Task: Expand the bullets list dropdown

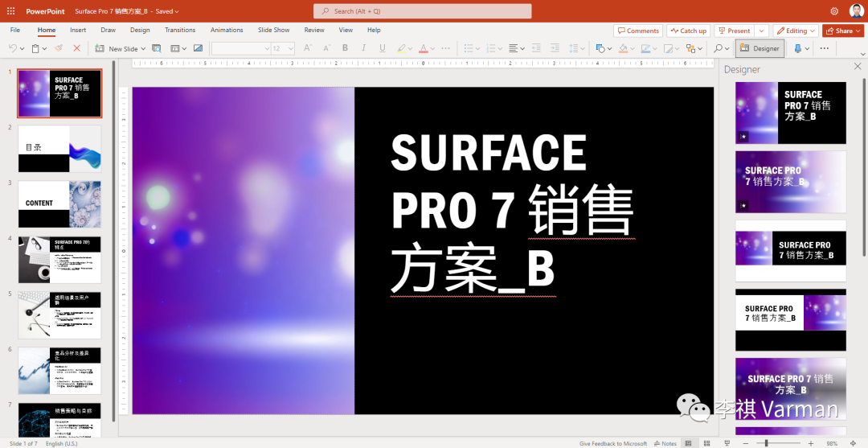Action: coord(478,49)
